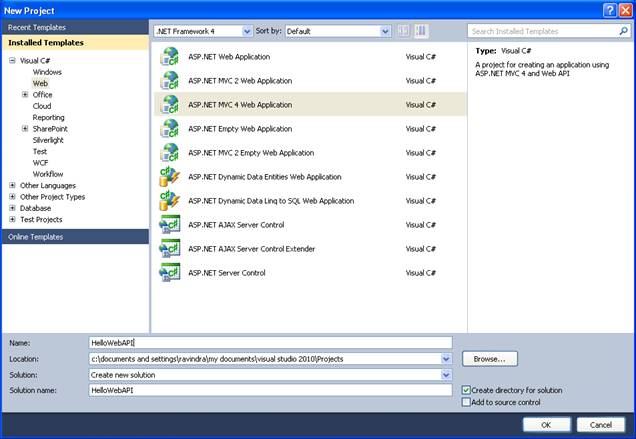This screenshot has height=439, width=636.
Task: Click the ASP.NET Server Control icon
Action: click(170, 273)
